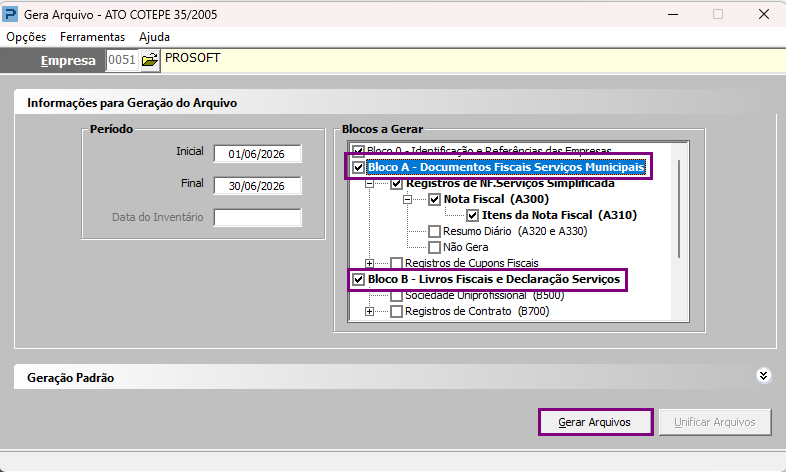
Task: Click the Inicial date field
Action: pyautogui.click(x=257, y=154)
